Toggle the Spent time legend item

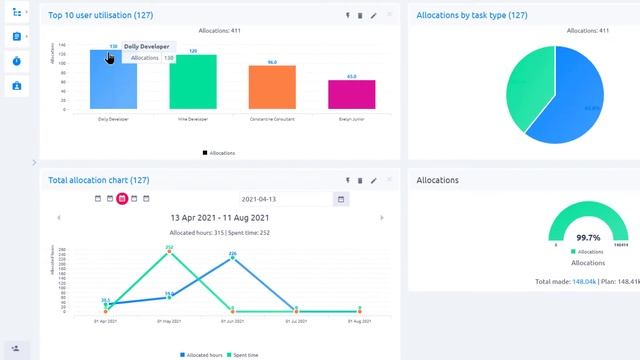[242, 355]
